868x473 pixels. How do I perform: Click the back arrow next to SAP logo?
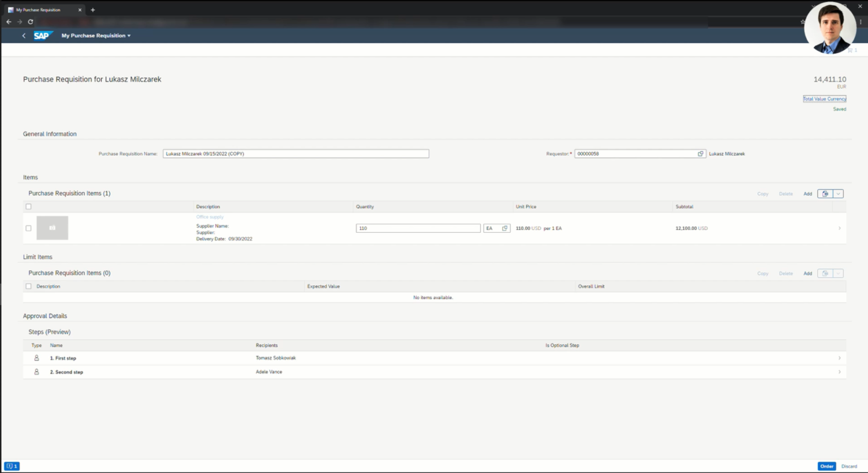(x=23, y=35)
